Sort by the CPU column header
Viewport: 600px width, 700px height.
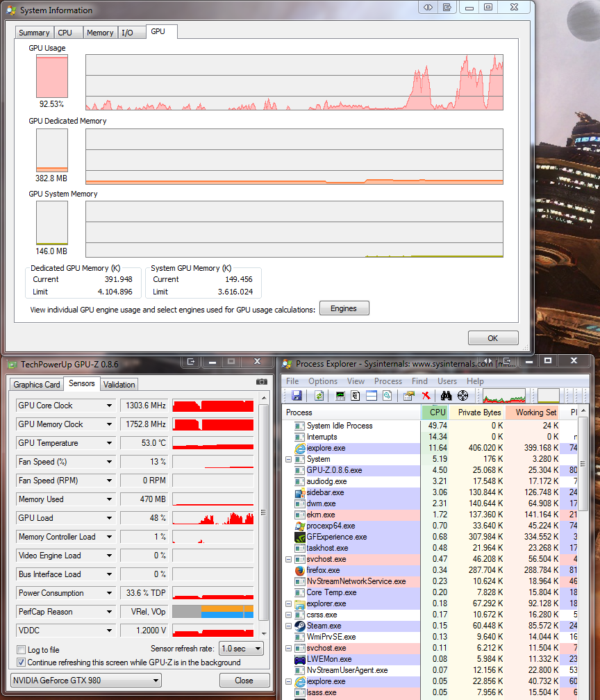(435, 412)
